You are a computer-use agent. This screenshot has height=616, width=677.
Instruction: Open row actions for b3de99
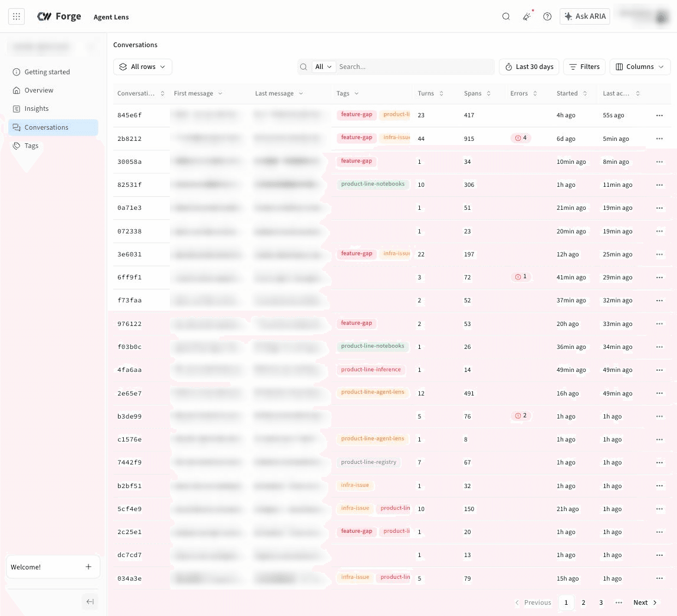point(659,416)
